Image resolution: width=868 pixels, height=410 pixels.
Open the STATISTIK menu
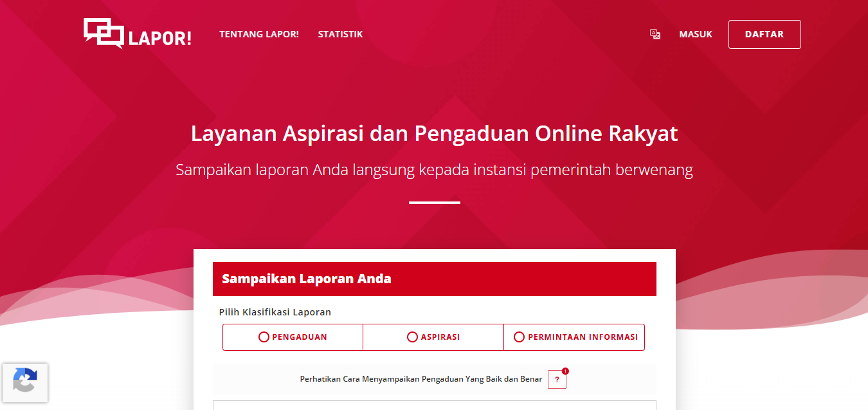point(340,34)
